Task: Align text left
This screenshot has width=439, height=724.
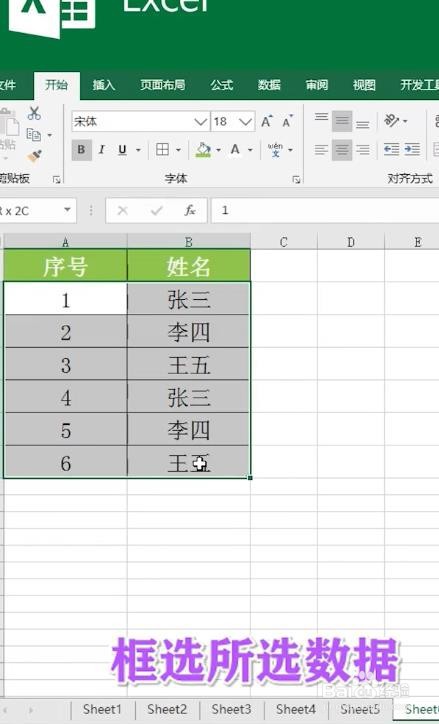Action: click(321, 150)
